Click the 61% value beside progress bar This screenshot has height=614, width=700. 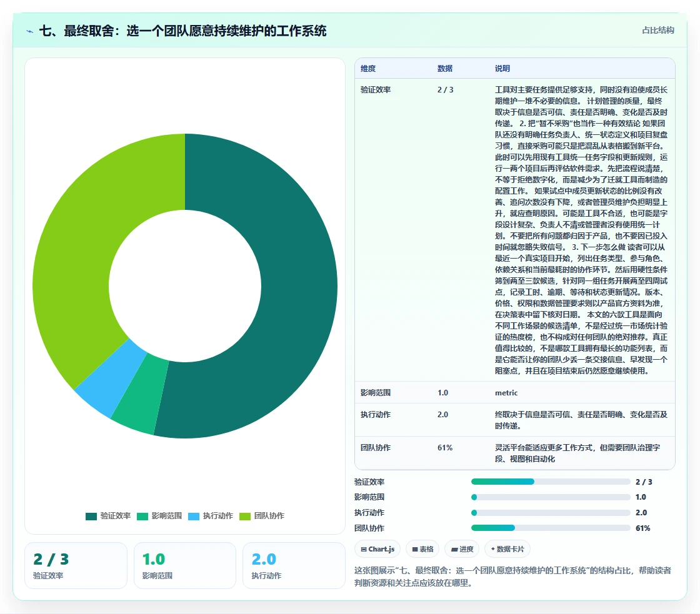tap(643, 528)
